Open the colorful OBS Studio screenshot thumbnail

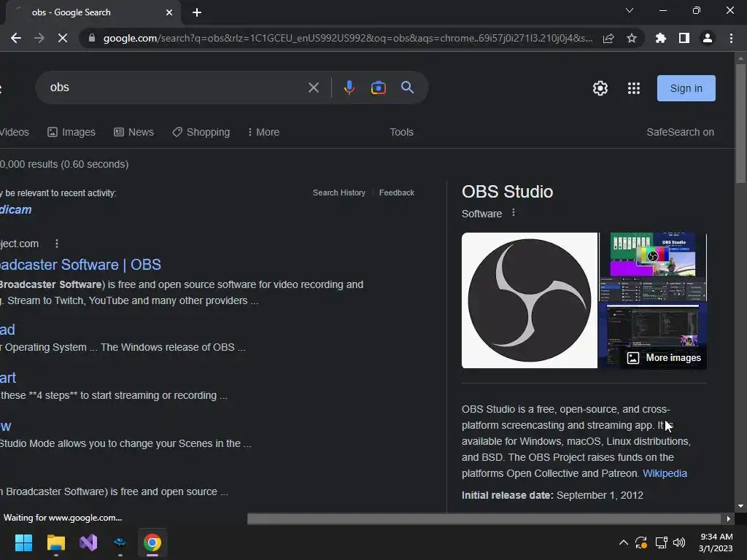click(x=653, y=267)
